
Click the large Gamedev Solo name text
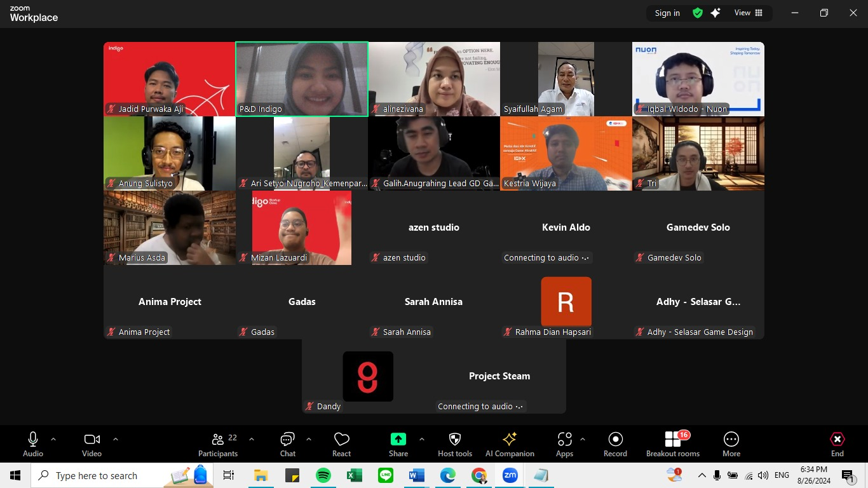[698, 227]
